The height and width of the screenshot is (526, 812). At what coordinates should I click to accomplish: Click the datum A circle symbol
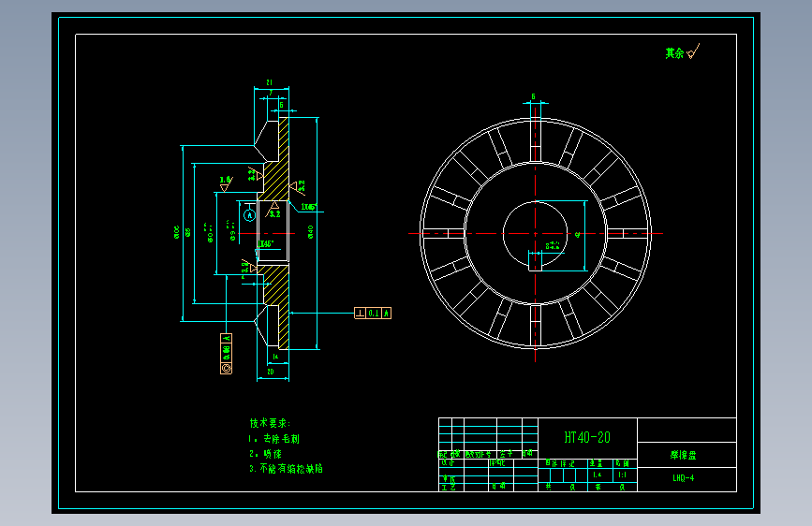tap(250, 215)
